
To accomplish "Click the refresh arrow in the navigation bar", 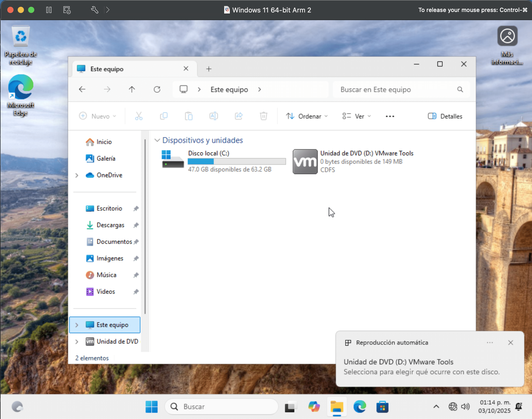I will pyautogui.click(x=157, y=89).
